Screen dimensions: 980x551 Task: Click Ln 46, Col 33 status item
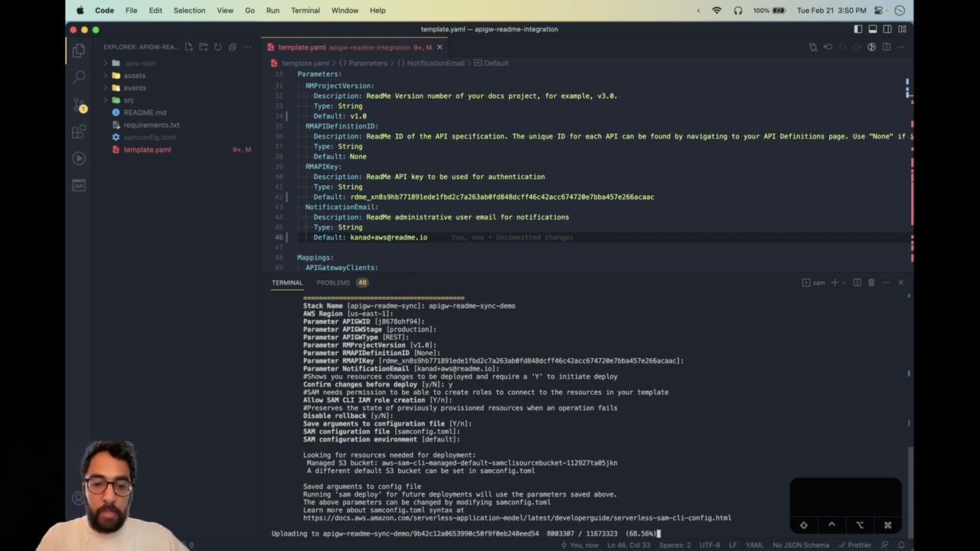tap(629, 545)
